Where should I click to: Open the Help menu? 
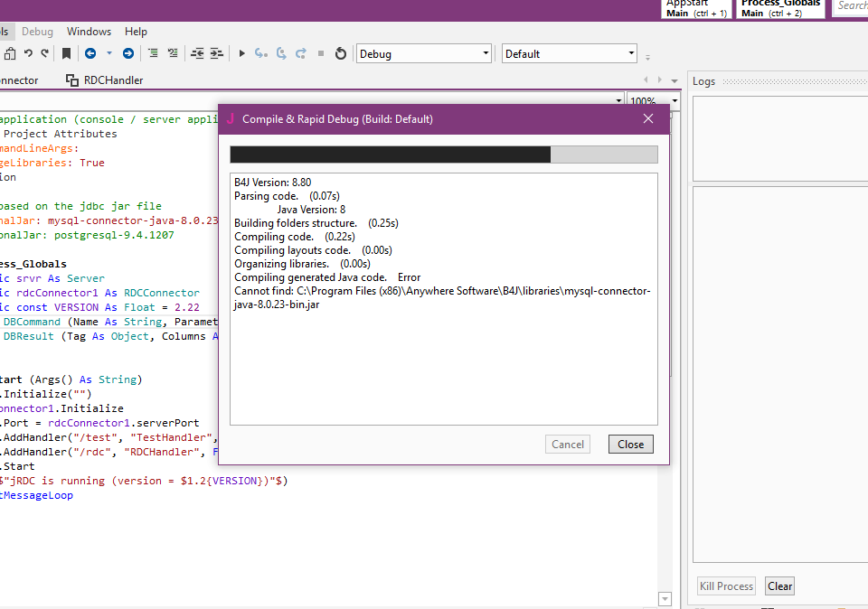[136, 32]
